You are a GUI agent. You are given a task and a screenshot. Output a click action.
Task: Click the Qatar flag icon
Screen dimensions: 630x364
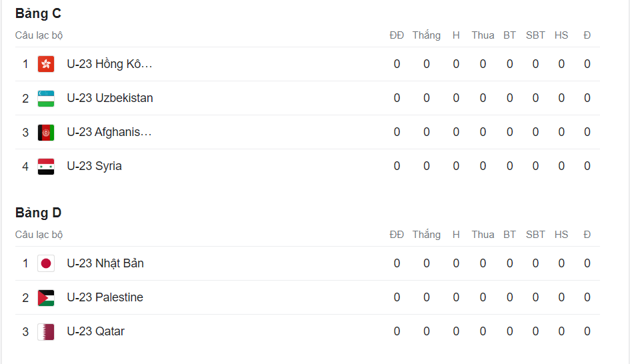click(x=46, y=331)
